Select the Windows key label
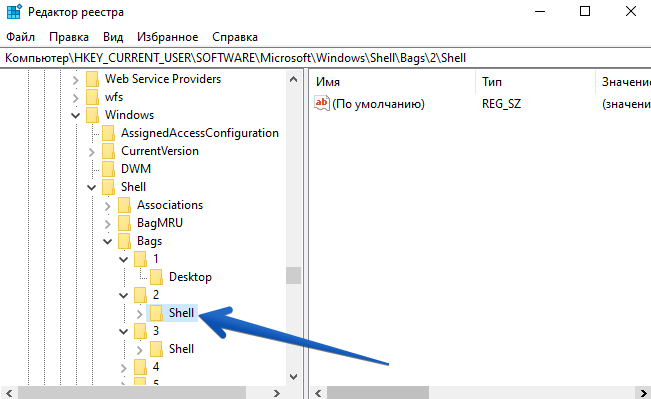 pyautogui.click(x=129, y=115)
